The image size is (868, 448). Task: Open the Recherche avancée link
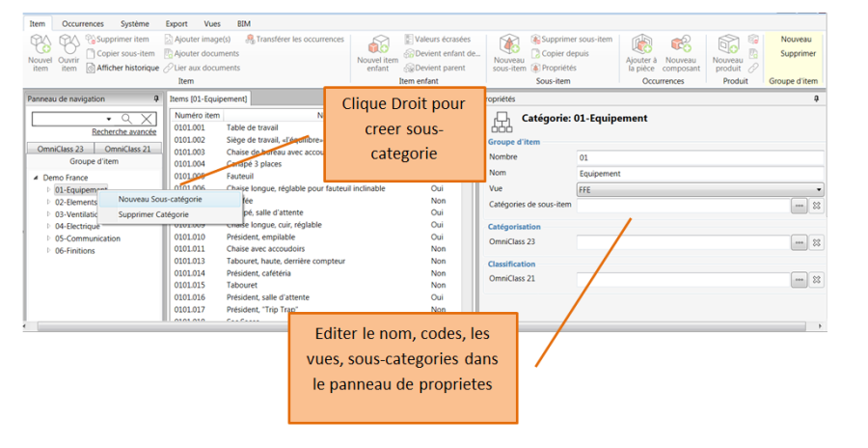(123, 132)
